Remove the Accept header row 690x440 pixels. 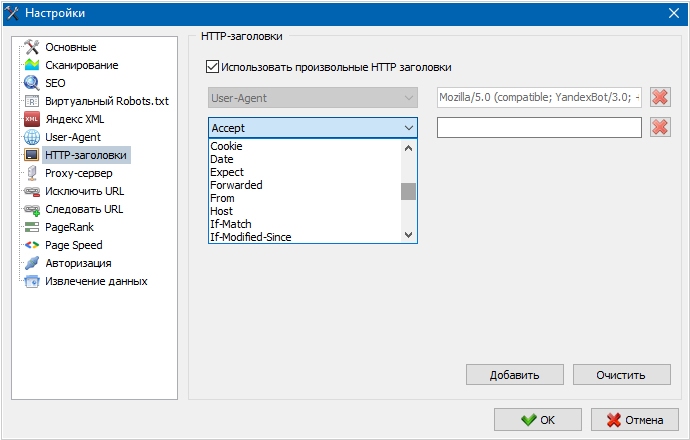click(x=660, y=127)
